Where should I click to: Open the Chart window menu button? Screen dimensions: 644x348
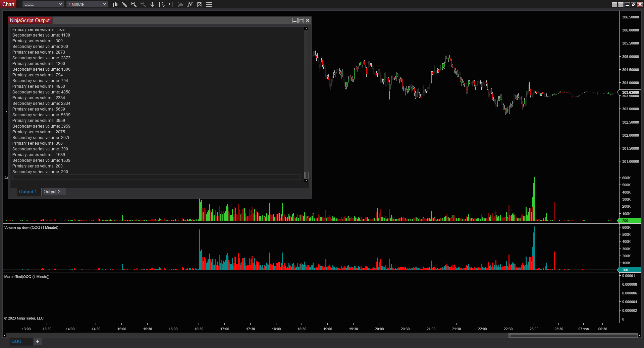click(x=8, y=4)
